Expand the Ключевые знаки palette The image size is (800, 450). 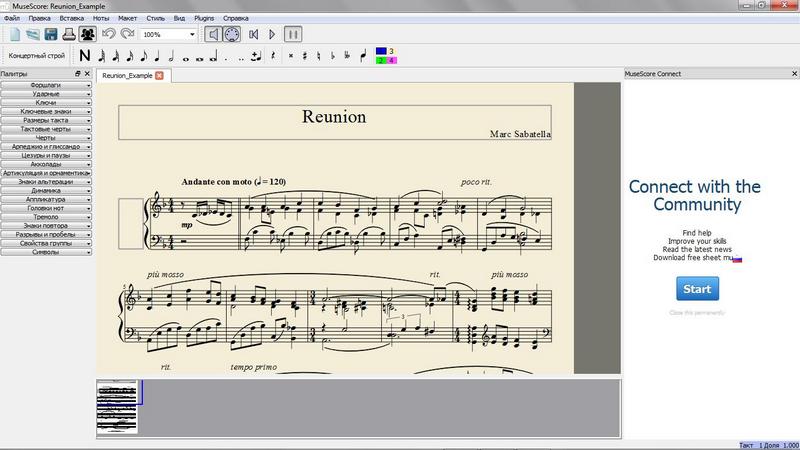point(46,111)
